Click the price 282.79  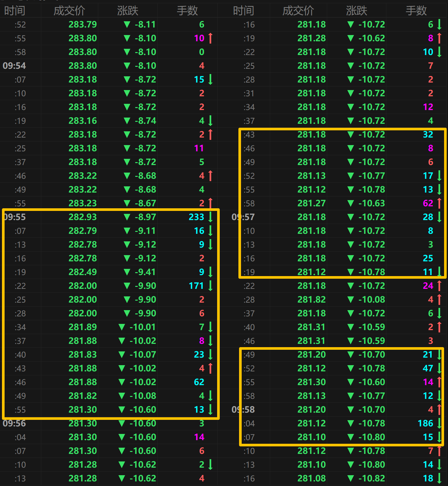(x=83, y=231)
